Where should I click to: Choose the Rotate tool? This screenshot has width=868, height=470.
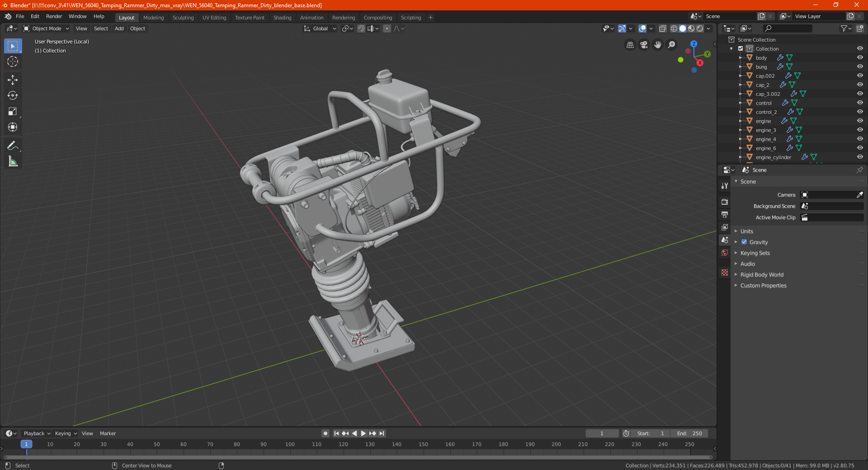(13, 95)
